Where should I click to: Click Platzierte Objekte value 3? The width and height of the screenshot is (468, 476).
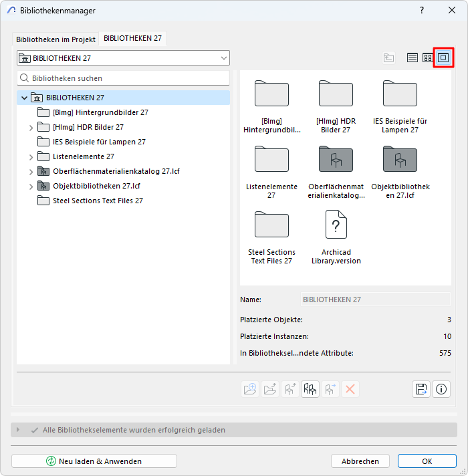click(x=449, y=320)
